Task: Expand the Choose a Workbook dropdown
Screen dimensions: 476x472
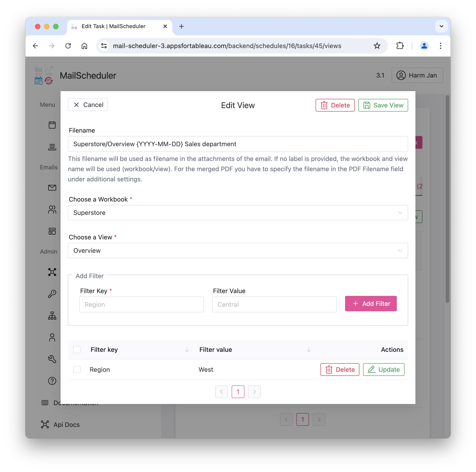Action: click(x=238, y=213)
